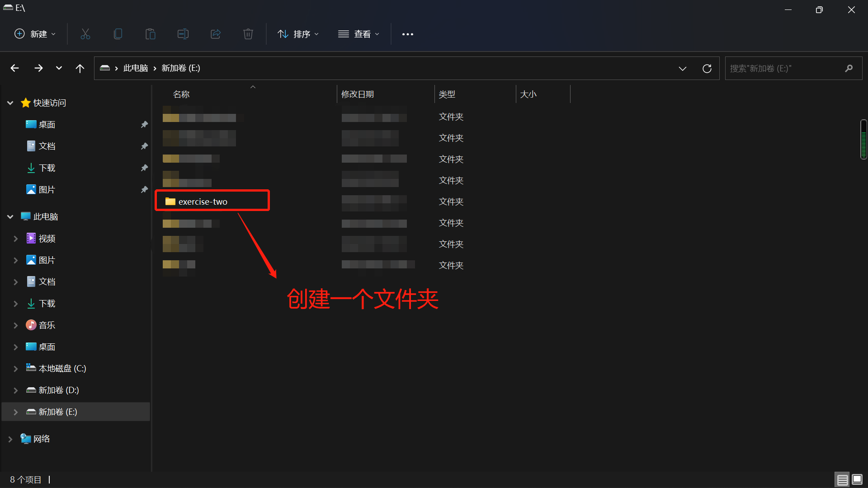Click the Rename icon in toolbar

[183, 34]
